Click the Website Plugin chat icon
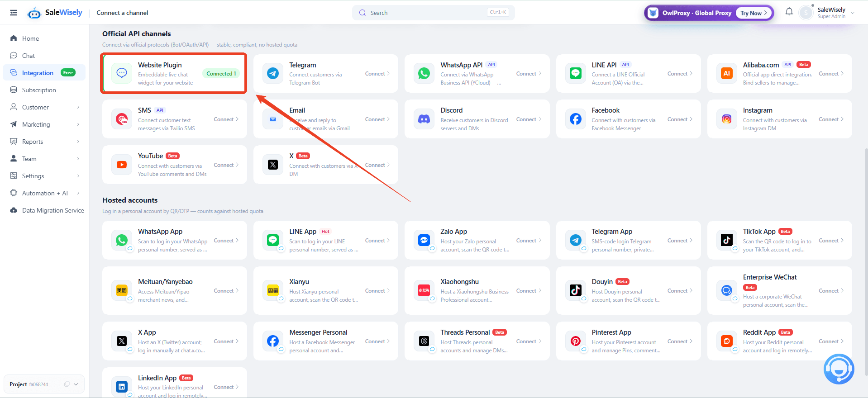This screenshot has width=868, height=398. (x=122, y=74)
